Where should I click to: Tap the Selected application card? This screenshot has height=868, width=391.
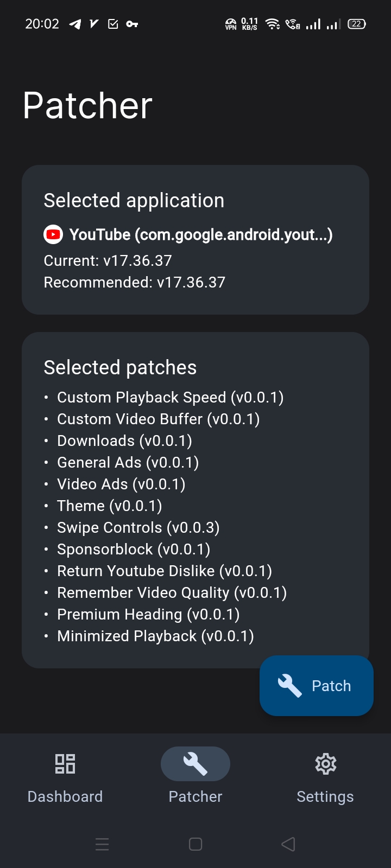pyautogui.click(x=195, y=240)
